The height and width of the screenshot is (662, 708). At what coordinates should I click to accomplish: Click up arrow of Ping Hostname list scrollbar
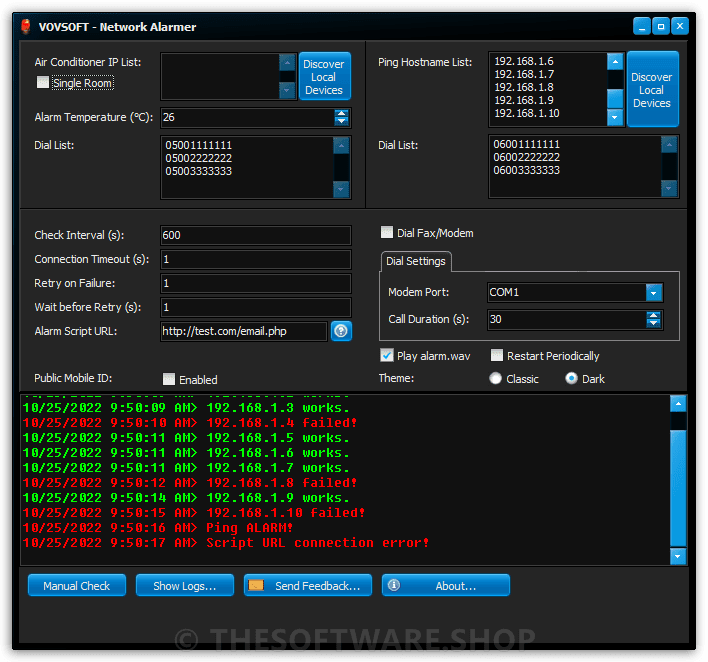[x=615, y=62]
